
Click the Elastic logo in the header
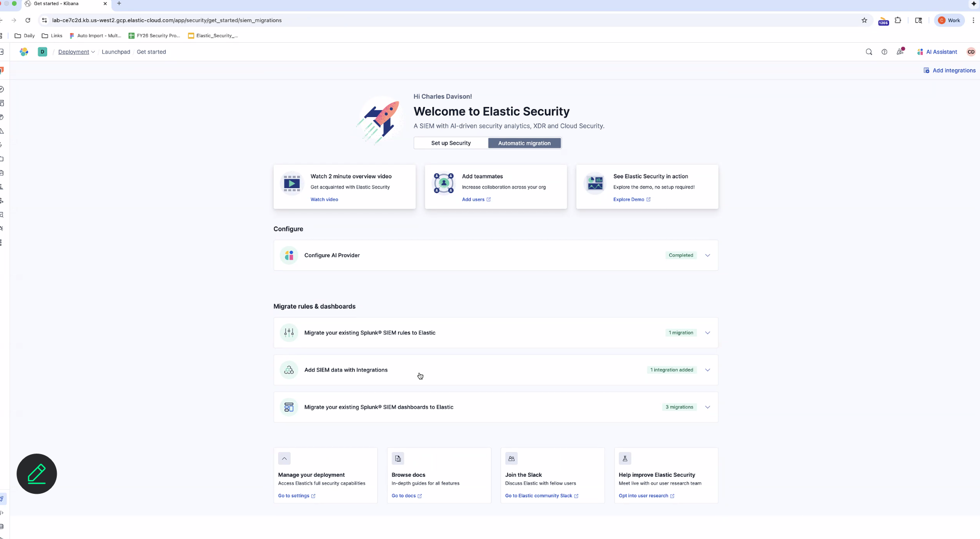pos(24,52)
